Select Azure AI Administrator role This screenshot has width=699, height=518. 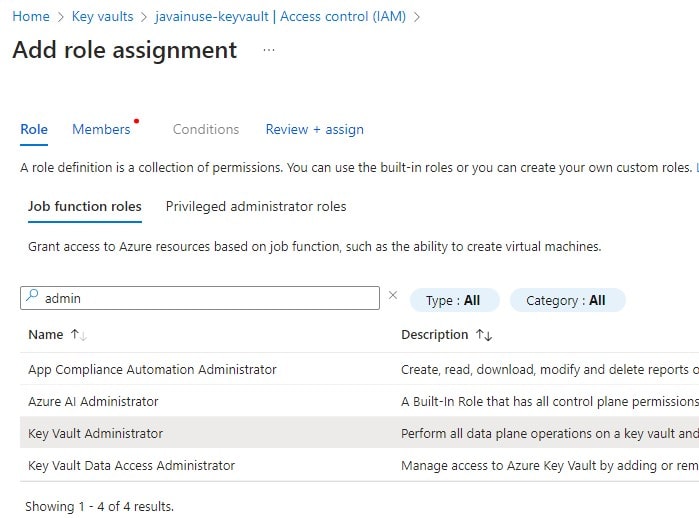93,401
